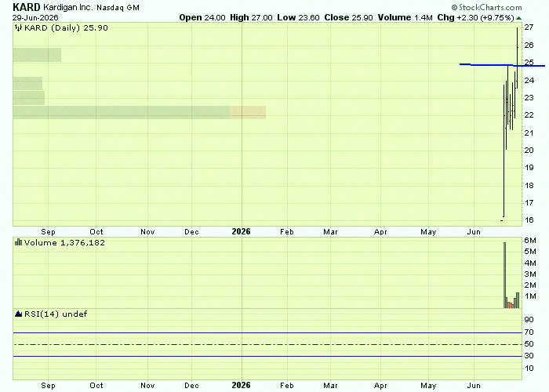Click the Kardigan Inc. company name
The height and width of the screenshot is (392, 549).
coord(68,7)
